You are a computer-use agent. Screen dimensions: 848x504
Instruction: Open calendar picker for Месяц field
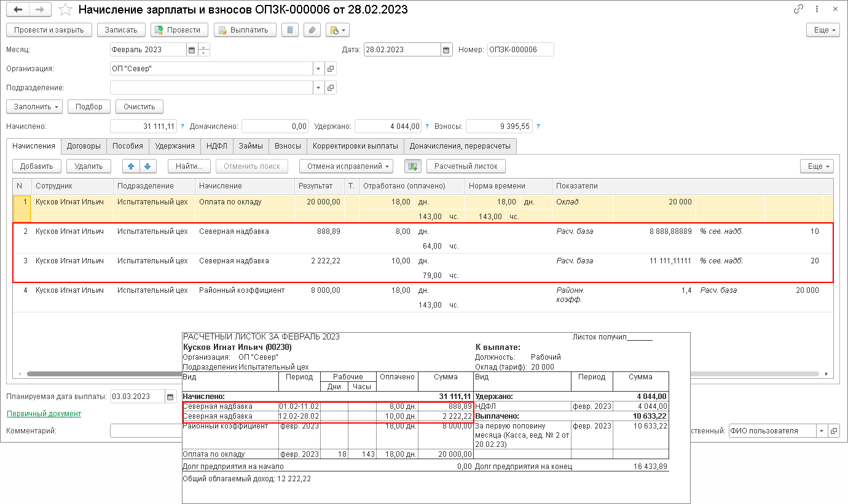[x=191, y=50]
